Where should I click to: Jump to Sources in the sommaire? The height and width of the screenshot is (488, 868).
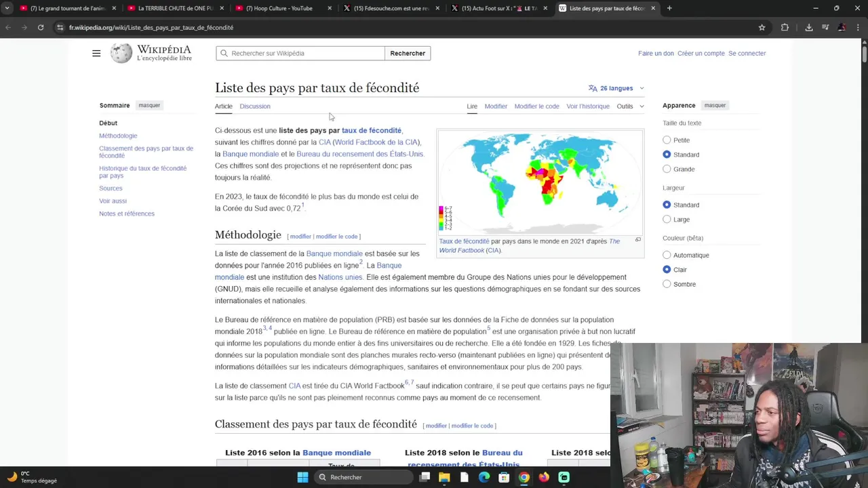tap(111, 188)
